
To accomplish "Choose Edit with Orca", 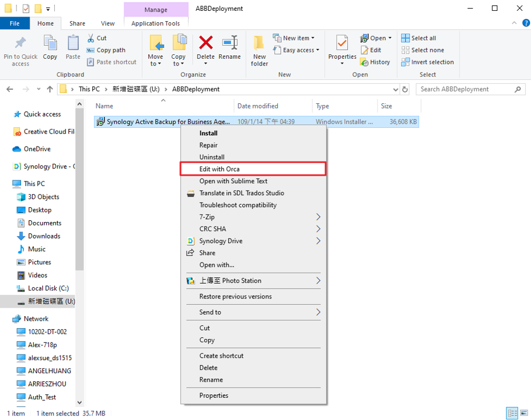I will pyautogui.click(x=253, y=169).
